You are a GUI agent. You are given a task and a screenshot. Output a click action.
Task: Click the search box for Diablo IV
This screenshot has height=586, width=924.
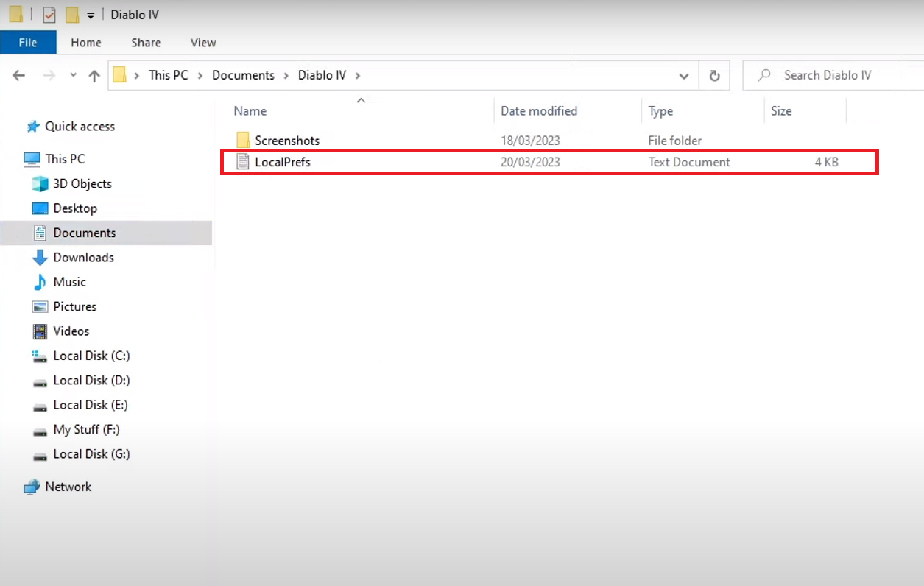[833, 75]
